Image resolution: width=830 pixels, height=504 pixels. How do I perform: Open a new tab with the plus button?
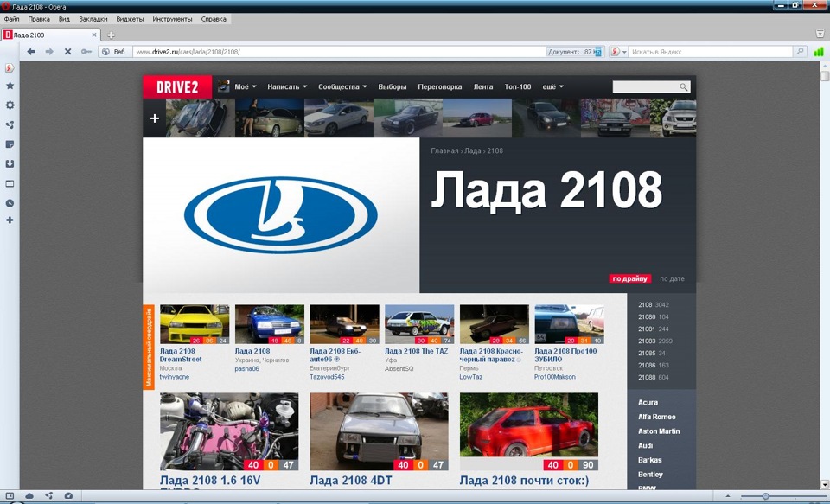111,35
